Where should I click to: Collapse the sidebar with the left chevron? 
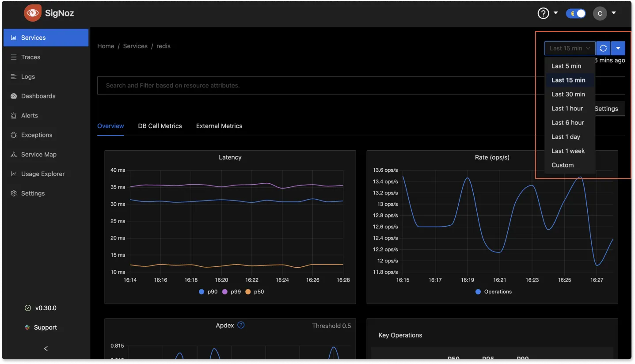click(46, 349)
